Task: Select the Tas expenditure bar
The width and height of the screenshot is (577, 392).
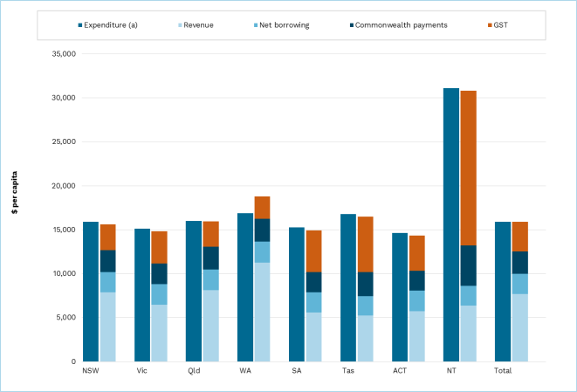Action: click(x=348, y=288)
